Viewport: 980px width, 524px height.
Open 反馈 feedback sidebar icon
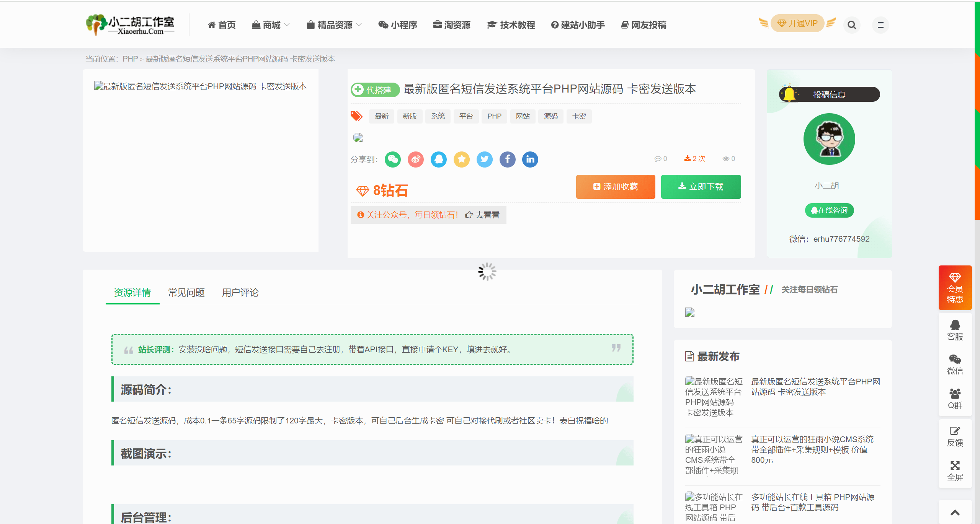pos(955,436)
